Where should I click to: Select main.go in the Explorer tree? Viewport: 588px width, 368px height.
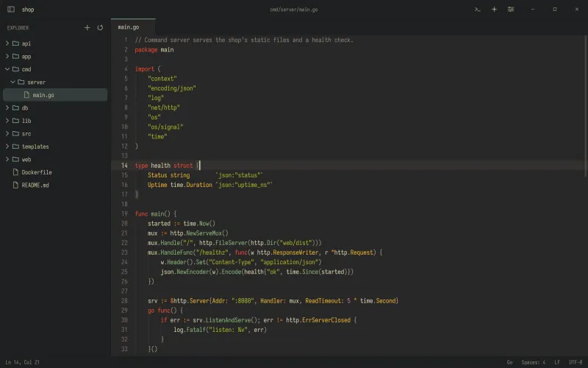55,95
